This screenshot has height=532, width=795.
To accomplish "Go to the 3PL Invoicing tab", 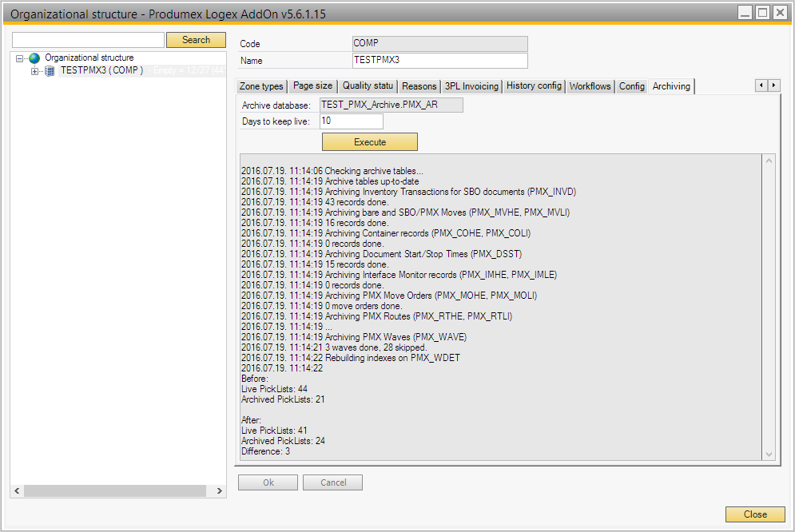I will [x=471, y=86].
